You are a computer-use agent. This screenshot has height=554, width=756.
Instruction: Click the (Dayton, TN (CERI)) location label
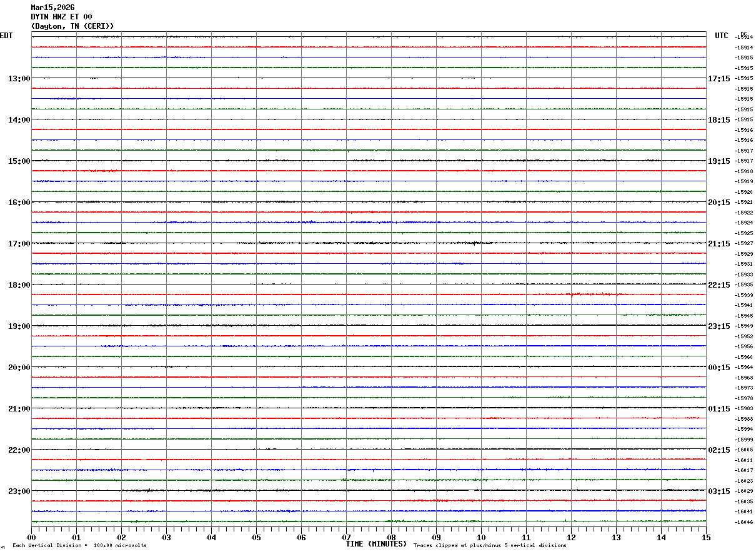72,26
